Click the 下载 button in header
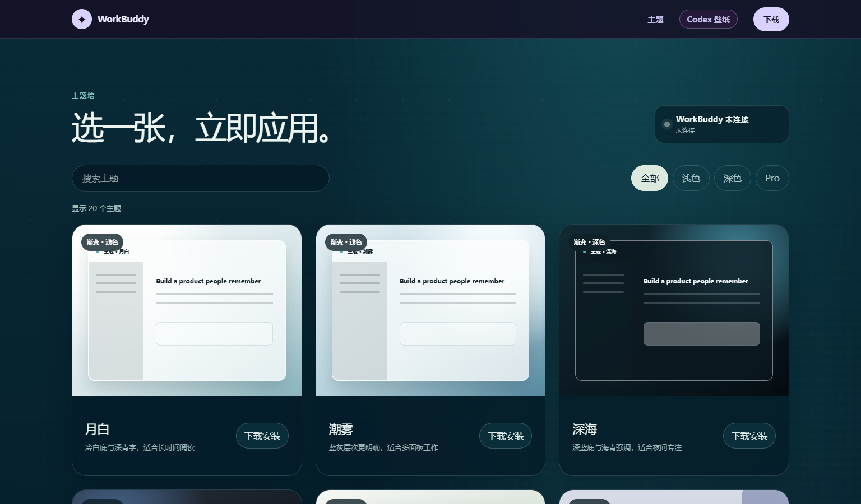Viewport: 861px width, 504px height. (x=771, y=19)
